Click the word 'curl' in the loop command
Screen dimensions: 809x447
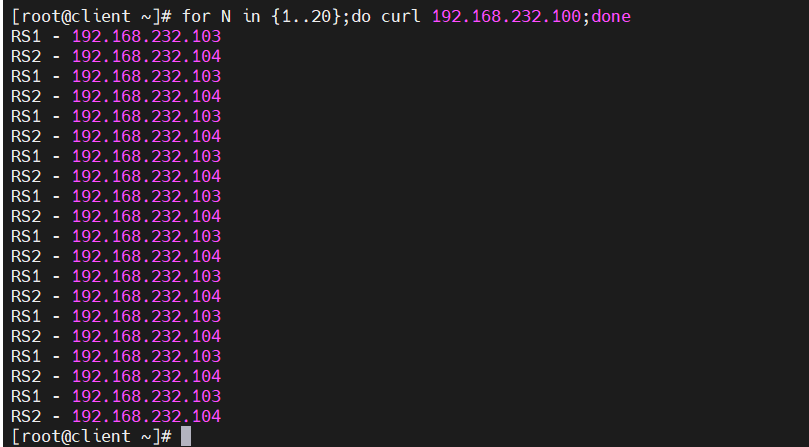coord(401,17)
